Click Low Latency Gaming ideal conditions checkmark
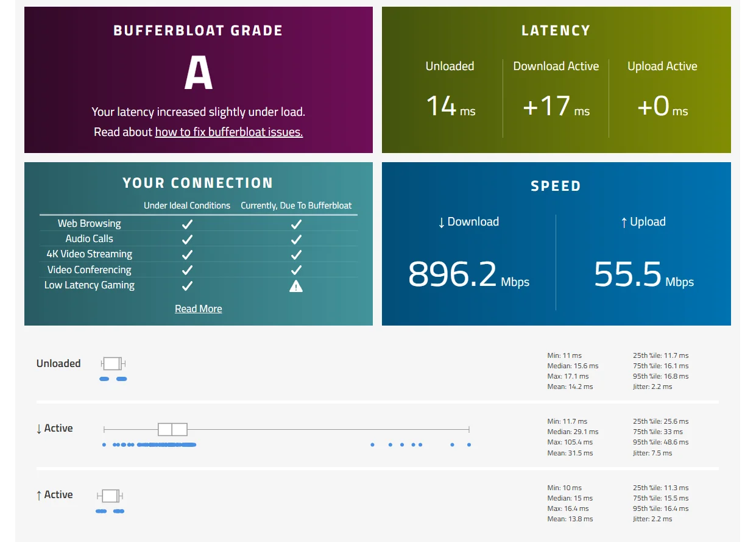The height and width of the screenshot is (542, 756). point(187,285)
